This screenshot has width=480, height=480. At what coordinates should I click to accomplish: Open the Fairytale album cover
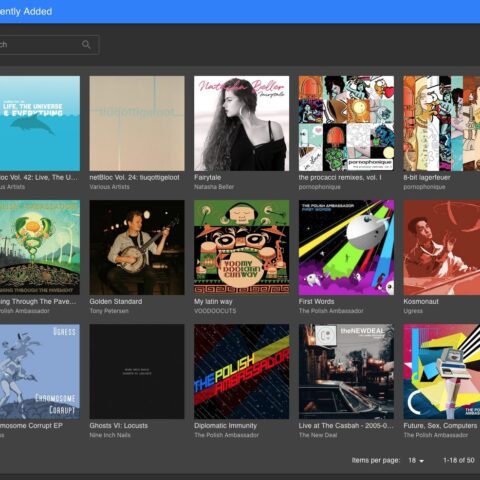[x=242, y=123]
